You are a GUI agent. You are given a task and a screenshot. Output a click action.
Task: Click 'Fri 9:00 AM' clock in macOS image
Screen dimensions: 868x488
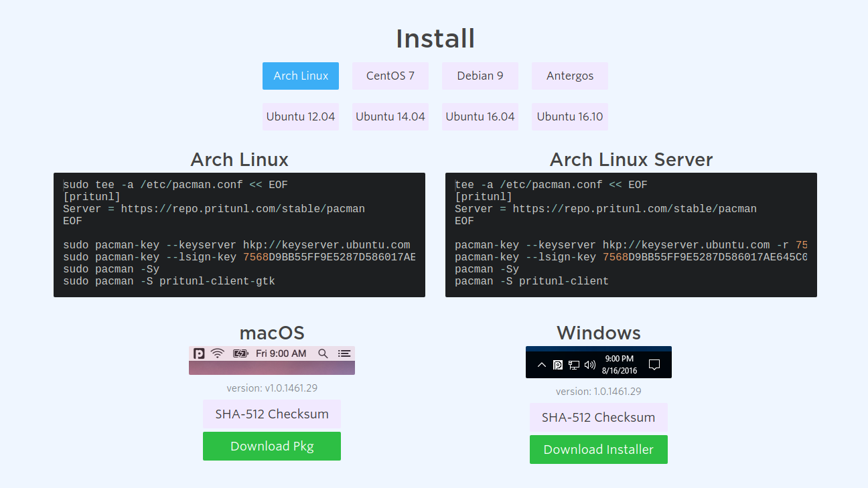tap(281, 353)
